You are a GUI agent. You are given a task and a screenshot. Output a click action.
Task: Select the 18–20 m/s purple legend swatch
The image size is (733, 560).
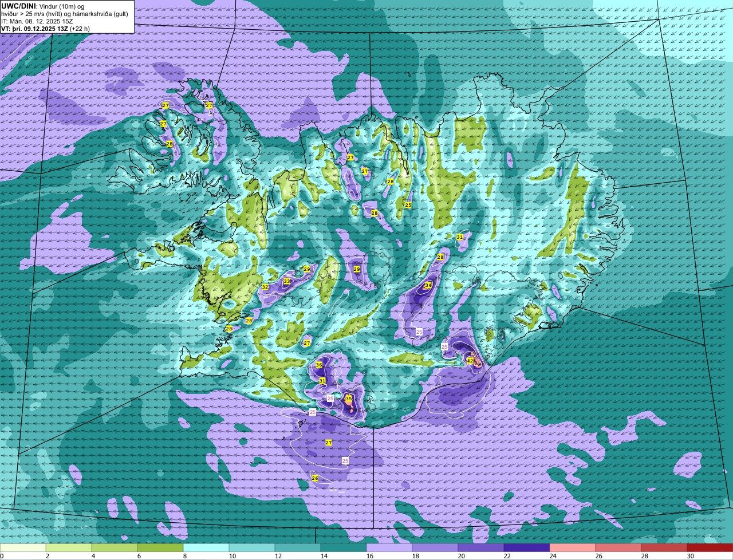pyautogui.click(x=435, y=548)
